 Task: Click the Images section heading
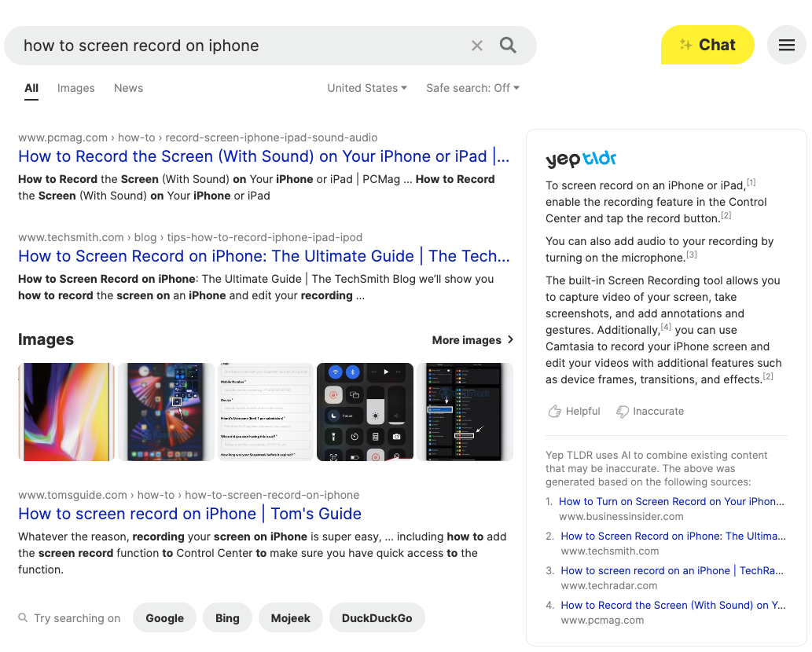pos(46,339)
